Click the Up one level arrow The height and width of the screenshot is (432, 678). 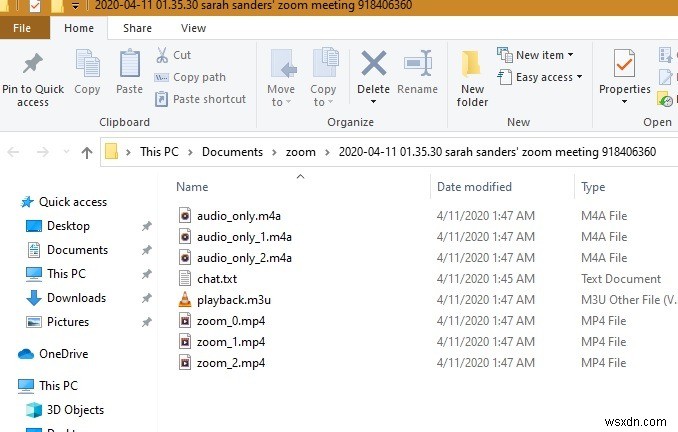(x=87, y=152)
